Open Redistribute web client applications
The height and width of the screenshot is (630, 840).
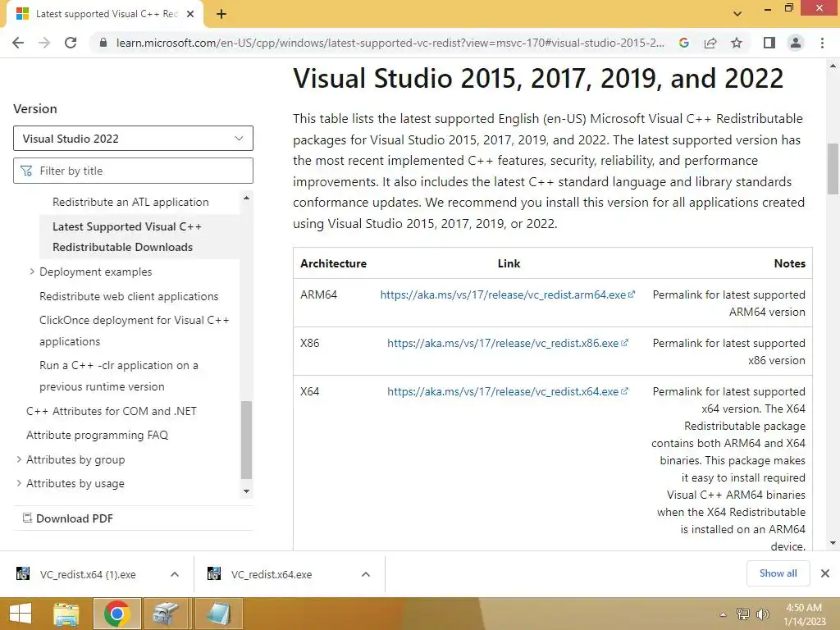pos(129,296)
